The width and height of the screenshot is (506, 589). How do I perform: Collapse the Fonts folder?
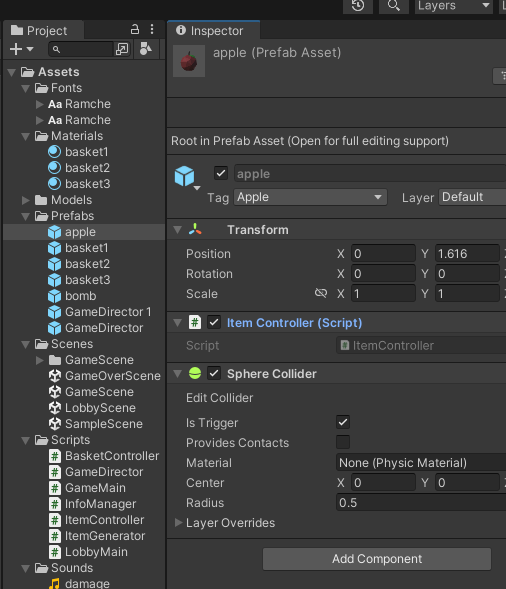click(26, 88)
